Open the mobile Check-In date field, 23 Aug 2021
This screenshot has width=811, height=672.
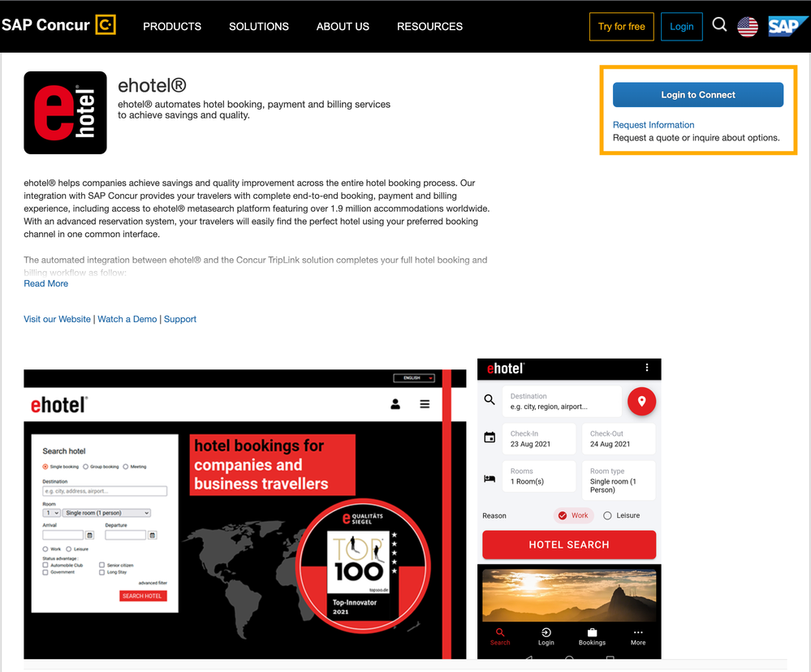click(539, 439)
